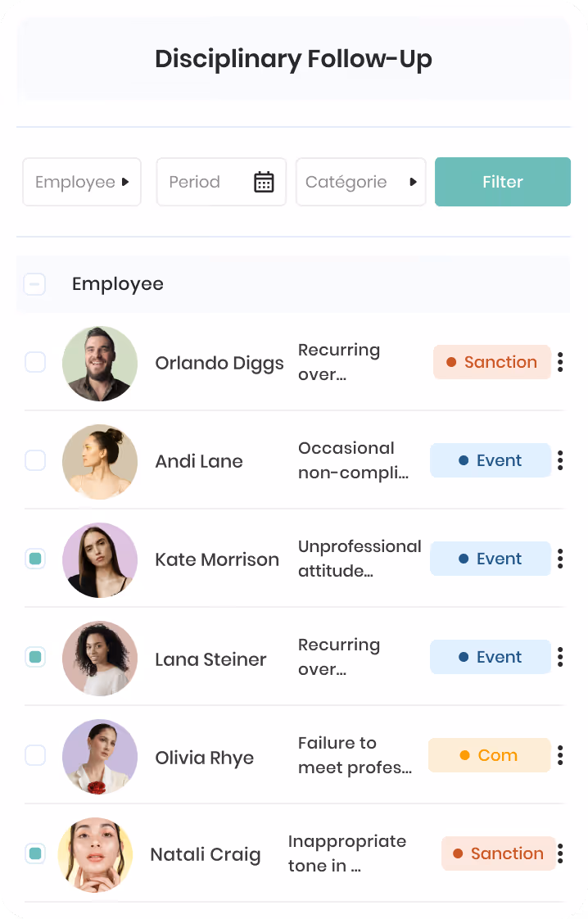The height and width of the screenshot is (919, 588).
Task: Expand the Catégorie dropdown arrow
Action: tap(414, 182)
